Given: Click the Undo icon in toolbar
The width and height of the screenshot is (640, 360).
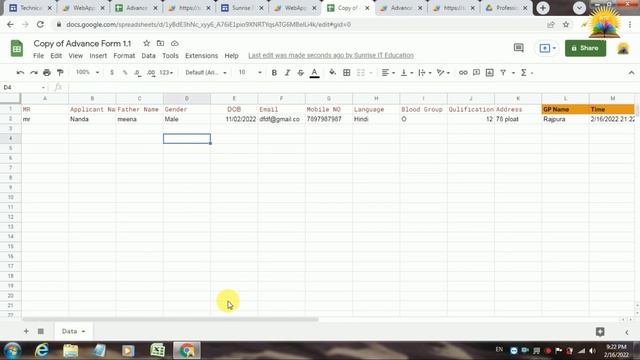Looking at the screenshot, I should tap(20, 73).
